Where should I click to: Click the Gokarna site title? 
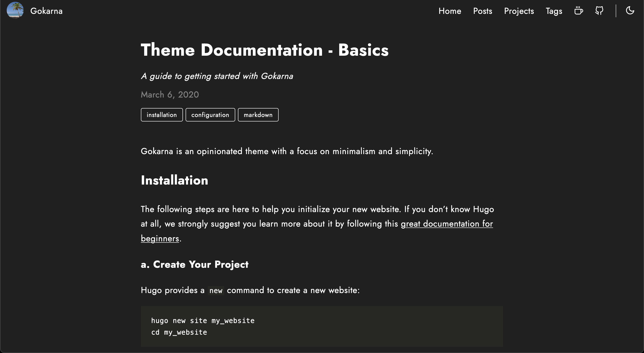pyautogui.click(x=46, y=11)
